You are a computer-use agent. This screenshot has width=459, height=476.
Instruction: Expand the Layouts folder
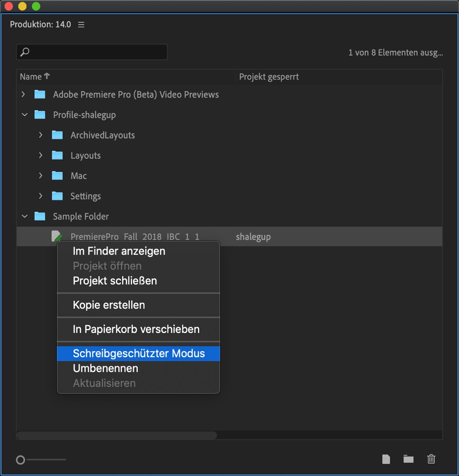(x=40, y=155)
